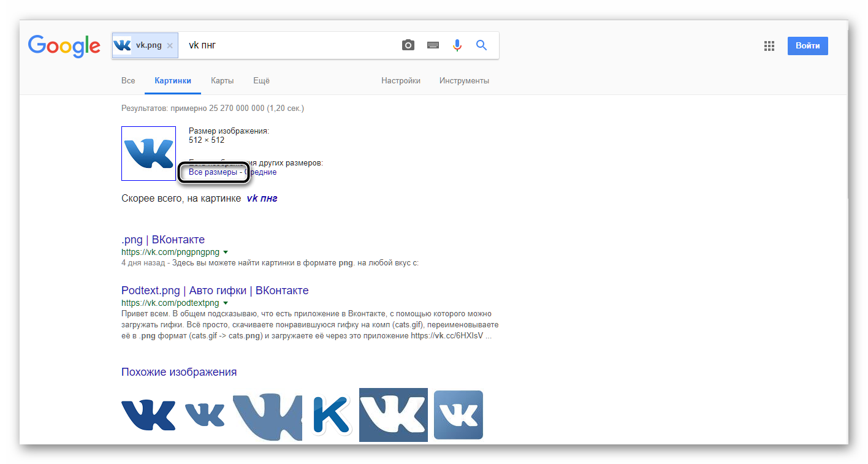
Task: Click the VK thumbnail in search chip
Action: click(123, 45)
